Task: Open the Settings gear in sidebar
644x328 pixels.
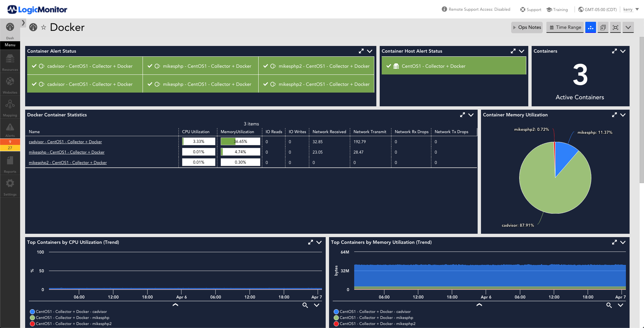Action: point(10,186)
